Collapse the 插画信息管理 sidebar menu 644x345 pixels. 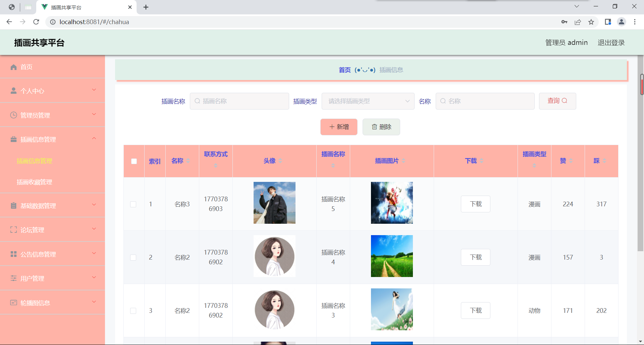click(x=94, y=138)
